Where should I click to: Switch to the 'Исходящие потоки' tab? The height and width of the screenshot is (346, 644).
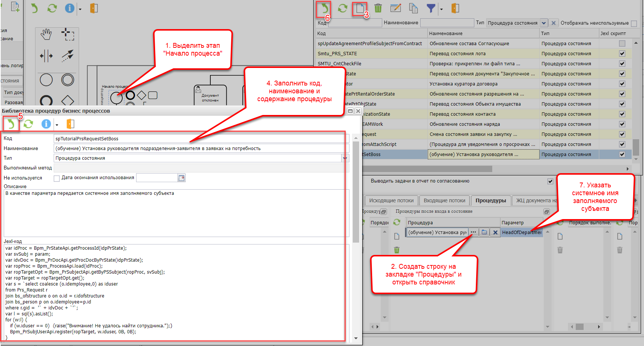click(x=391, y=200)
